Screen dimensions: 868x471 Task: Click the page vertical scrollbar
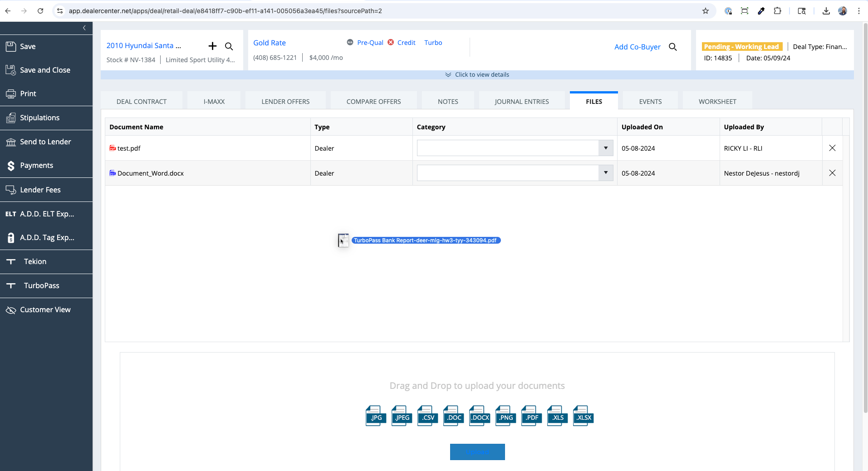click(x=865, y=218)
